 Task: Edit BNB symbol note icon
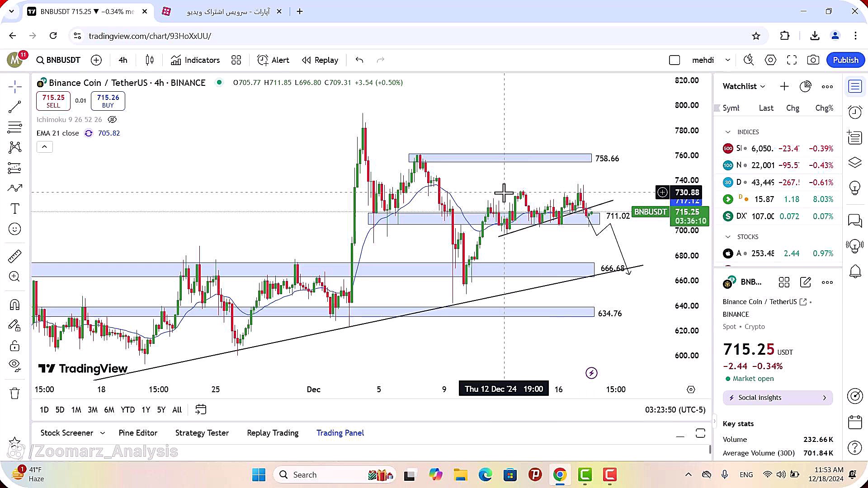click(806, 282)
